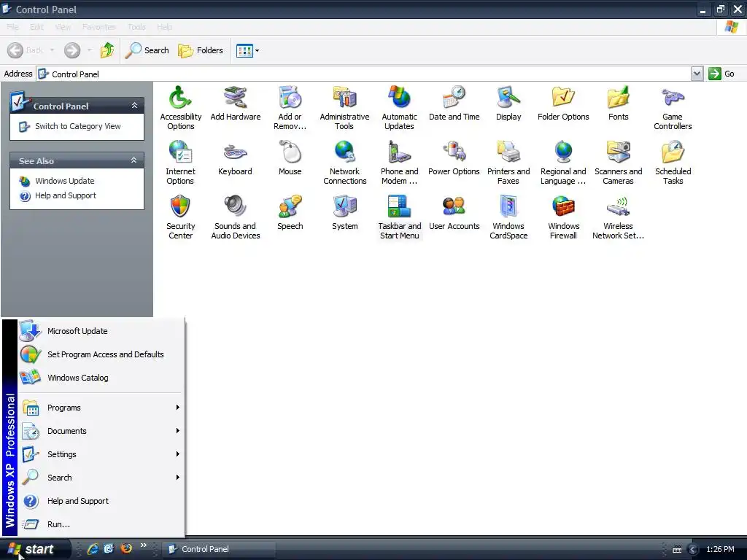Choose Help and Support in Start menu
The height and width of the screenshot is (560, 747).
101,501
